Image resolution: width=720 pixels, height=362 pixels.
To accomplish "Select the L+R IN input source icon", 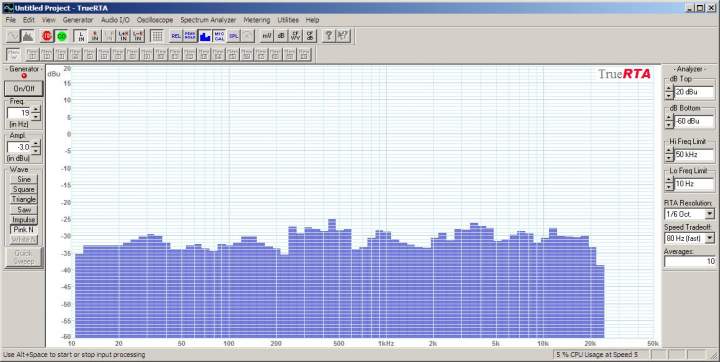I will coord(124,36).
